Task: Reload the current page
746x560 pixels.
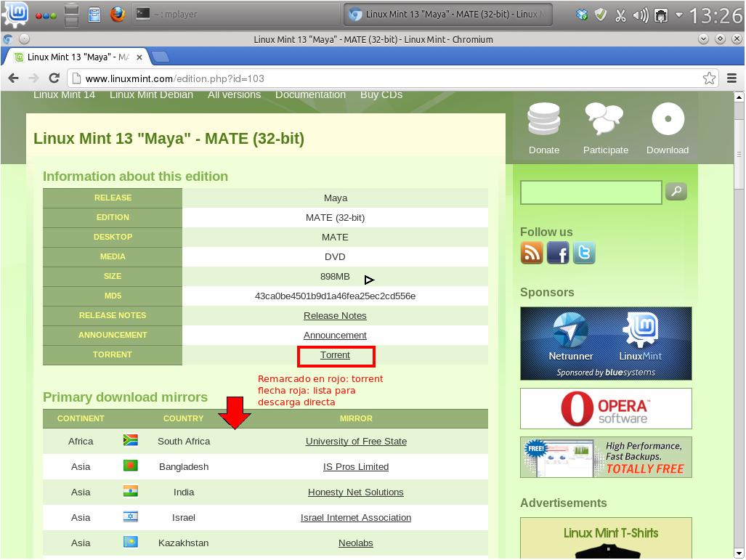Action: pyautogui.click(x=54, y=78)
